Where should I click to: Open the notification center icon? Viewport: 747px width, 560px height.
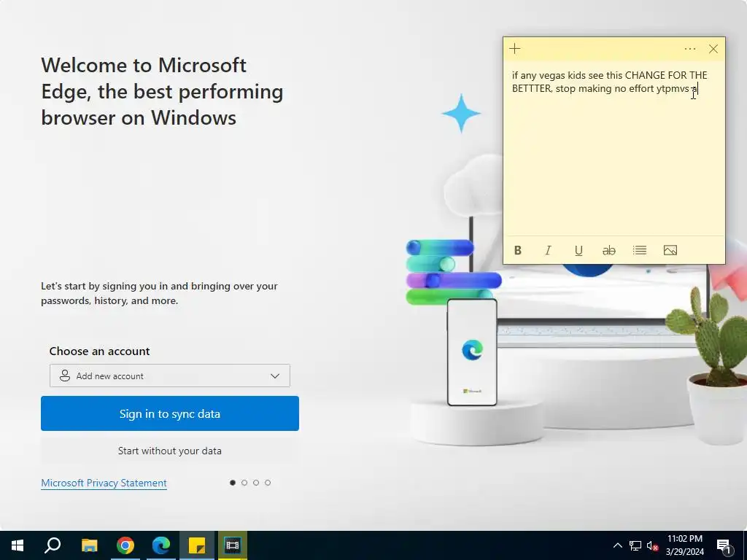pyautogui.click(x=724, y=545)
